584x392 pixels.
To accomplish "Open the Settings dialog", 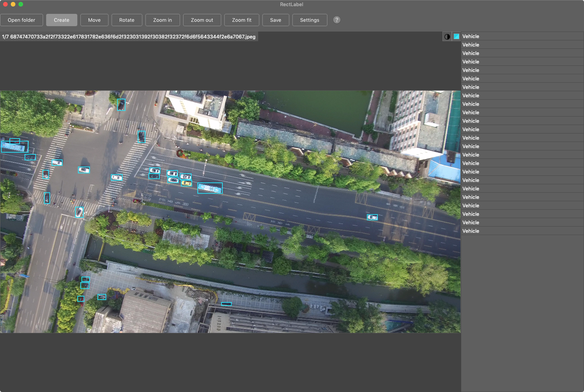I will click(x=309, y=20).
